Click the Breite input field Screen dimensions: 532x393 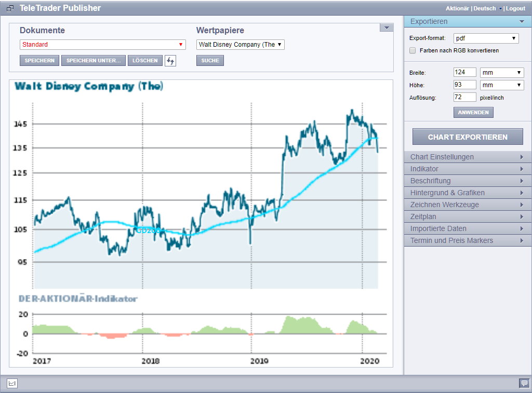[x=465, y=72]
